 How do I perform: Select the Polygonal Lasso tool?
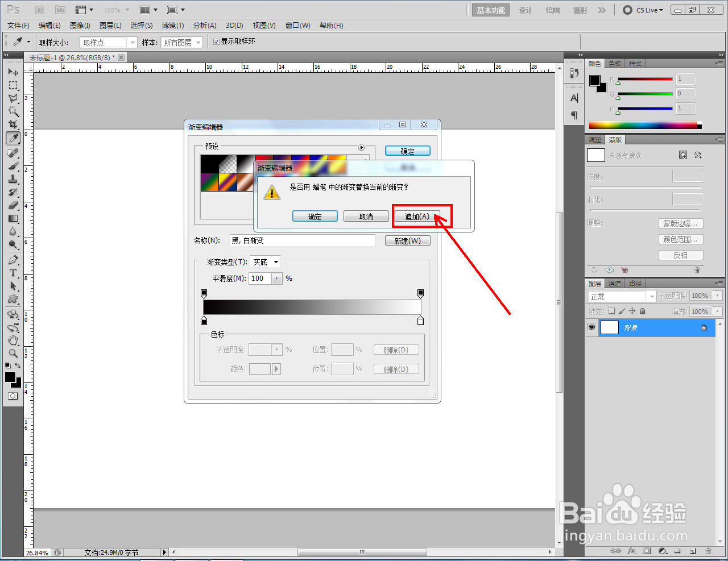[x=13, y=98]
